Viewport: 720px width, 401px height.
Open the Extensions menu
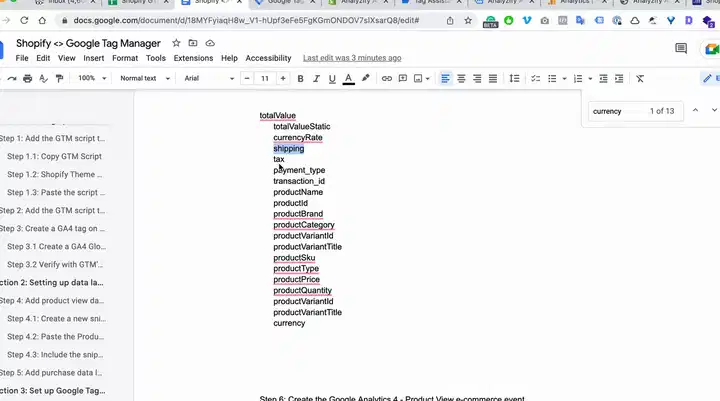click(193, 58)
